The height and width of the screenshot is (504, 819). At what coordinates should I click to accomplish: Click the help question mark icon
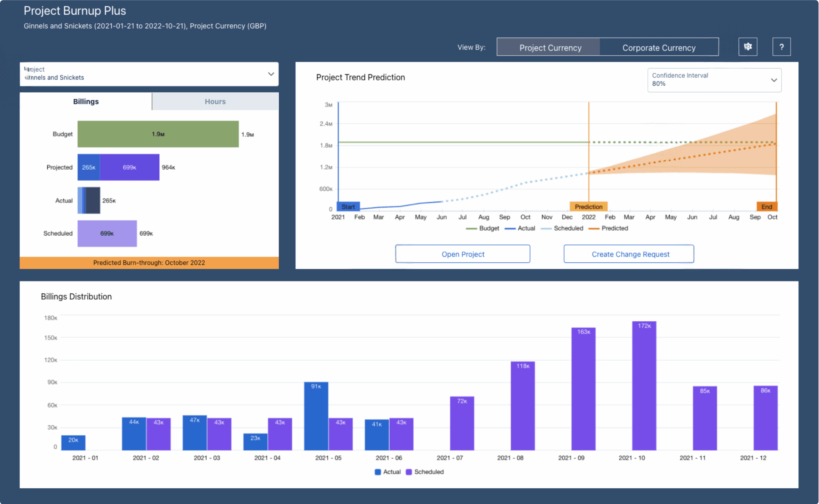point(782,47)
